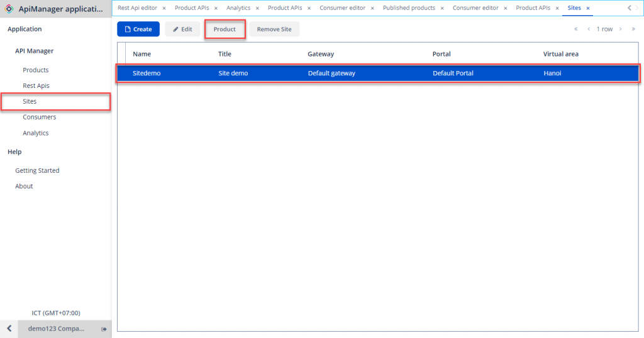Image resolution: width=644 pixels, height=338 pixels.
Task: Switch to the Published products tab
Action: 409,8
